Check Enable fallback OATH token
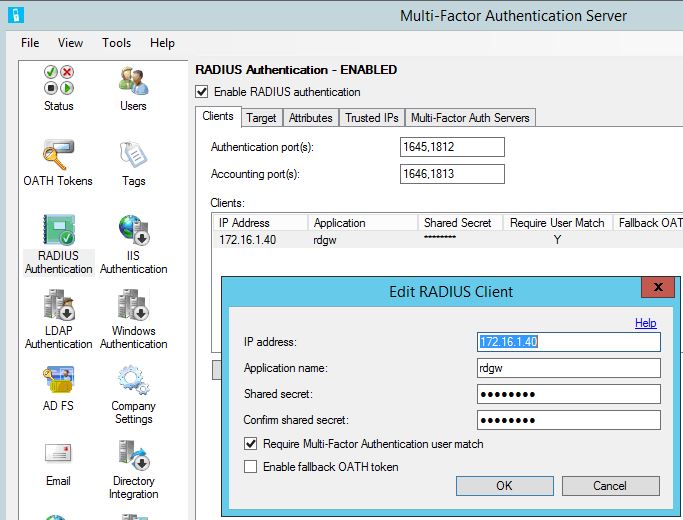 click(250, 466)
